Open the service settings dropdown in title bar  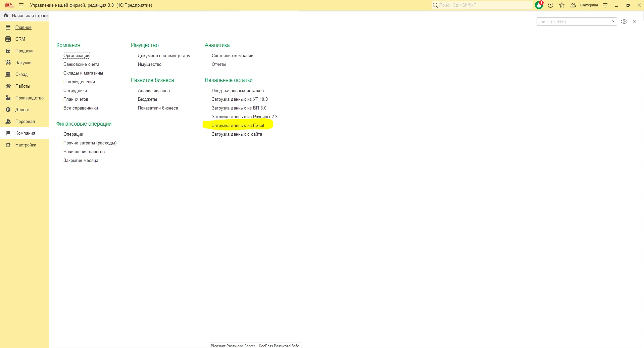point(605,5)
